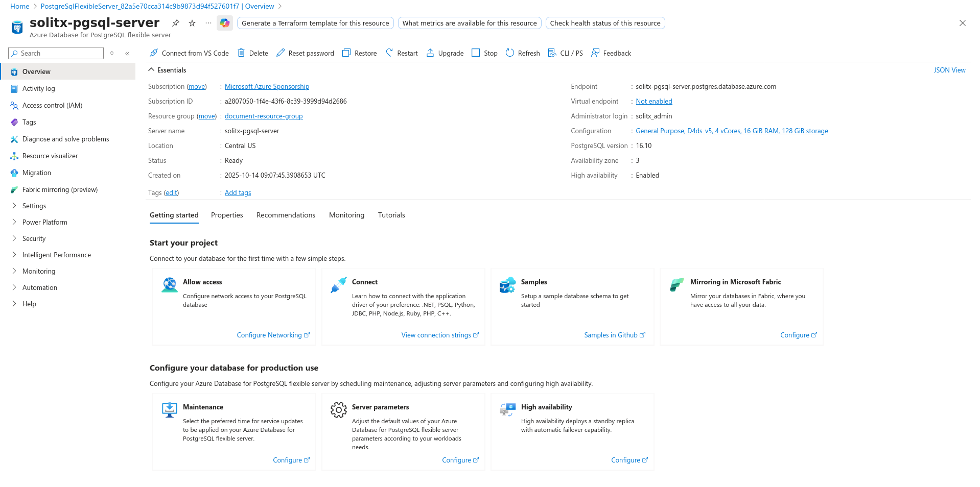Select the Overview sidebar item
Screen dimensions: 980x487
point(68,71)
